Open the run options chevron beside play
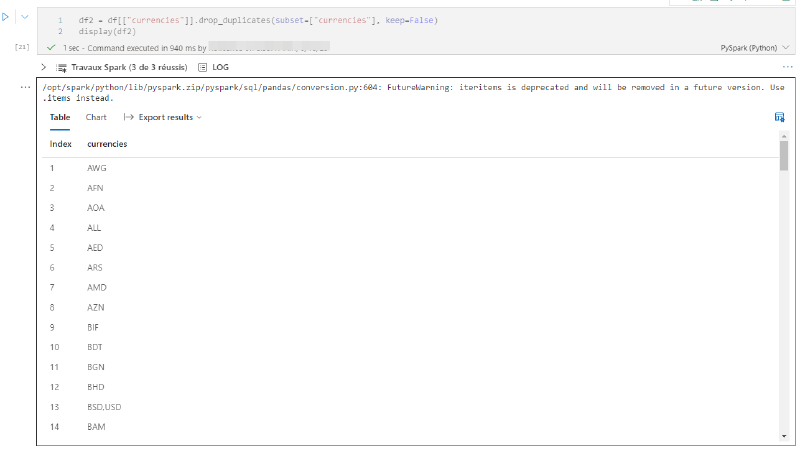The width and height of the screenshot is (800, 451). pos(24,17)
